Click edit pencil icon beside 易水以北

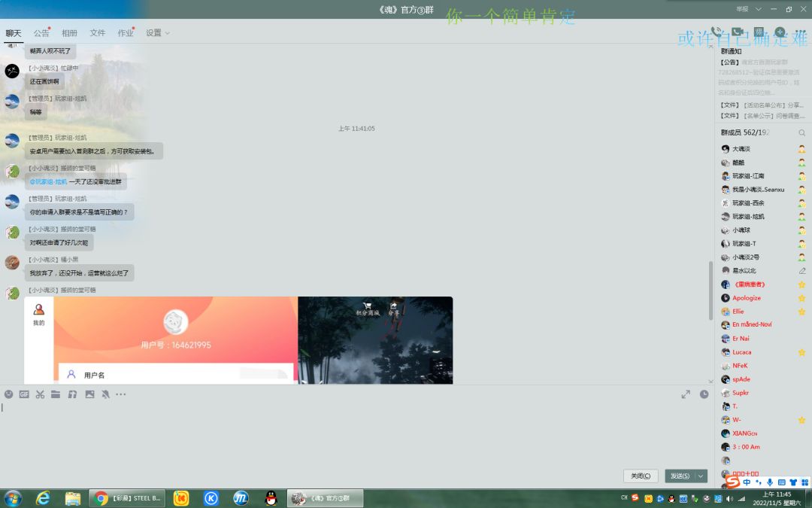tap(801, 271)
